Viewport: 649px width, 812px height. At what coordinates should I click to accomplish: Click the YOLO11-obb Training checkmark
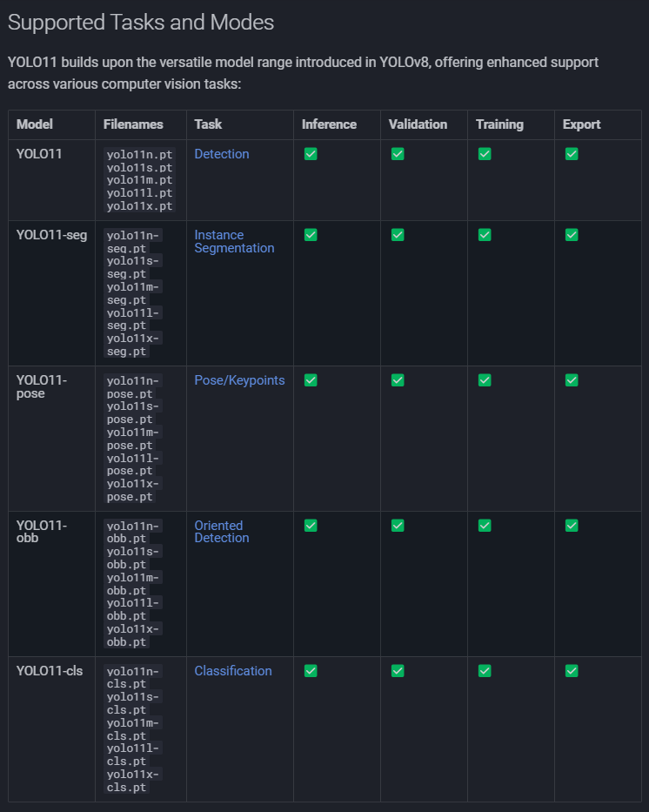tap(485, 526)
